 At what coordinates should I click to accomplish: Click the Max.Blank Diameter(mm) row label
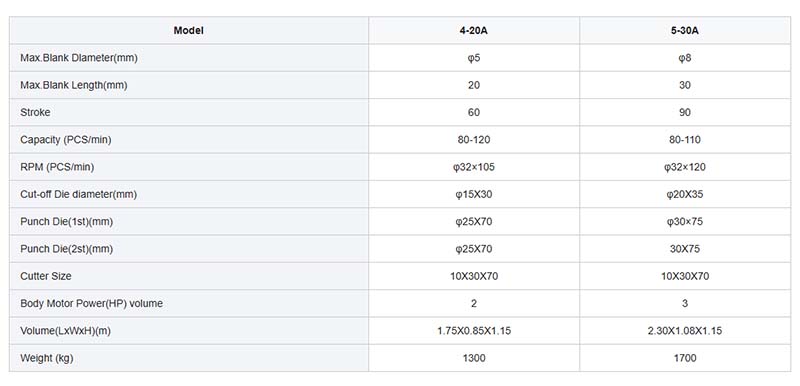(x=79, y=58)
